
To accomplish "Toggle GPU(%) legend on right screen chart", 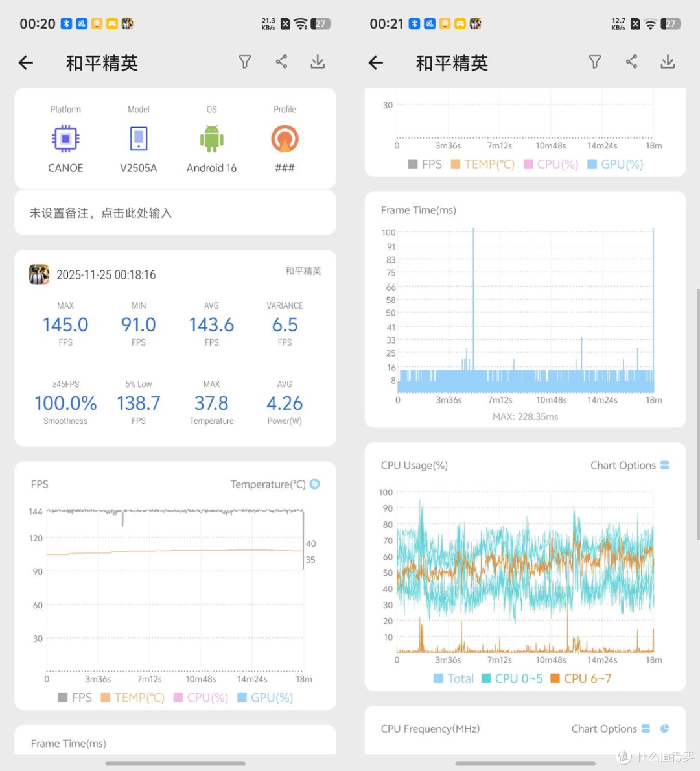I will [615, 164].
